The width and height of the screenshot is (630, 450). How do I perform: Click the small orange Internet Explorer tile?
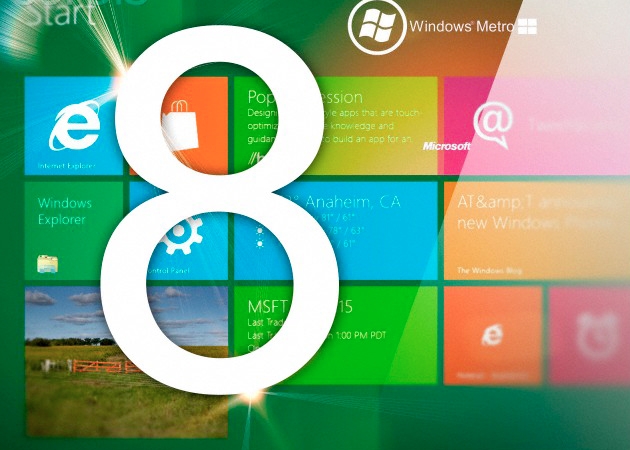pyautogui.click(x=492, y=337)
